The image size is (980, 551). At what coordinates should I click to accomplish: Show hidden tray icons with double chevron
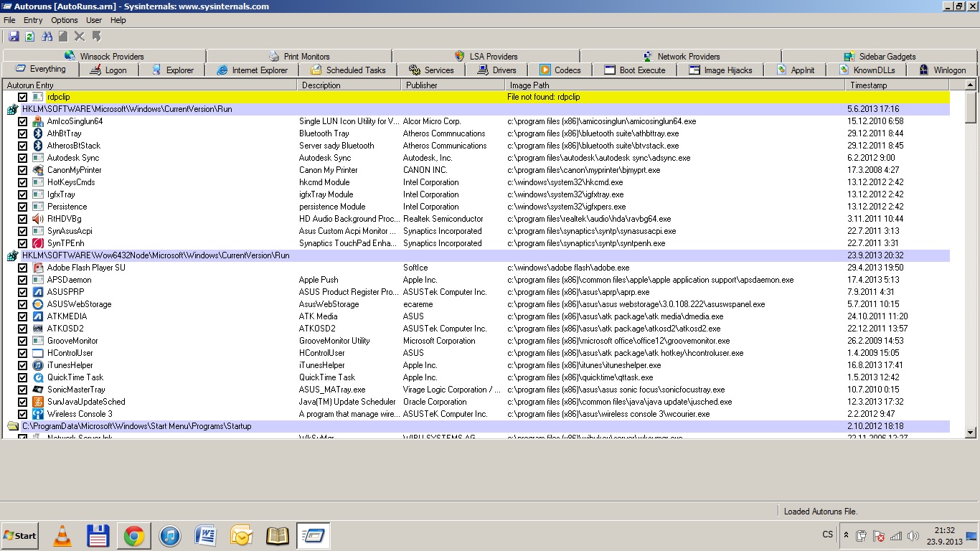coord(846,535)
